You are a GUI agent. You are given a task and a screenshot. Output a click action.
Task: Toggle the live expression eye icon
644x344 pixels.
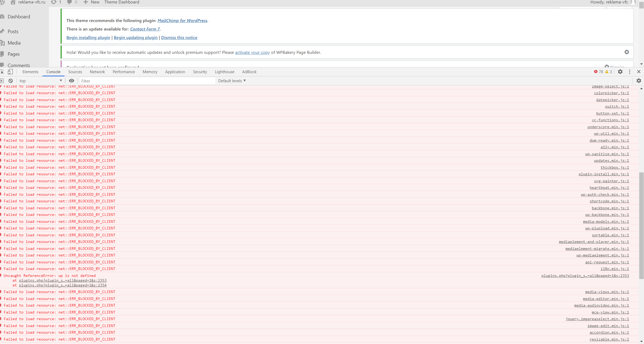click(x=71, y=81)
